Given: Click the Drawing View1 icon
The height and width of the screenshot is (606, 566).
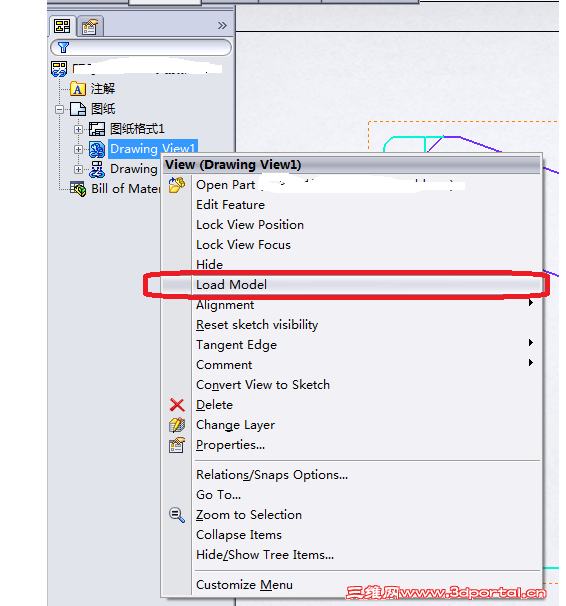Looking at the screenshot, I should [x=97, y=149].
